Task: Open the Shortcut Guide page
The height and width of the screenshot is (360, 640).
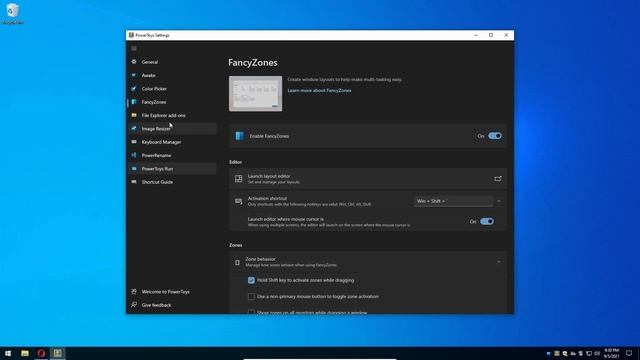Action: 172,182
